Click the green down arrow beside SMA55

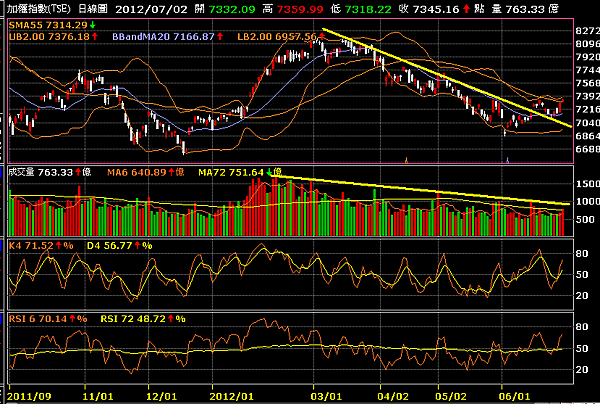click(93, 25)
